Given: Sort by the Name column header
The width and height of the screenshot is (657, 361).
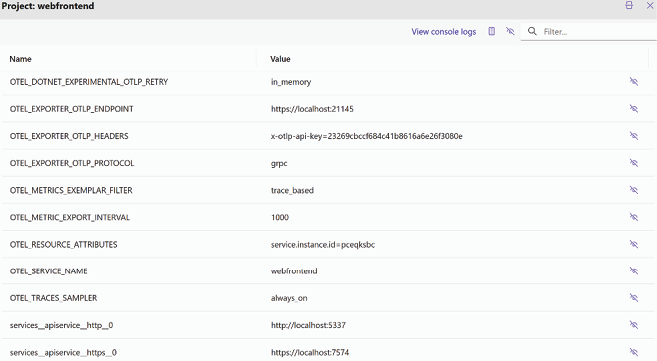Looking at the screenshot, I should coord(21,59).
